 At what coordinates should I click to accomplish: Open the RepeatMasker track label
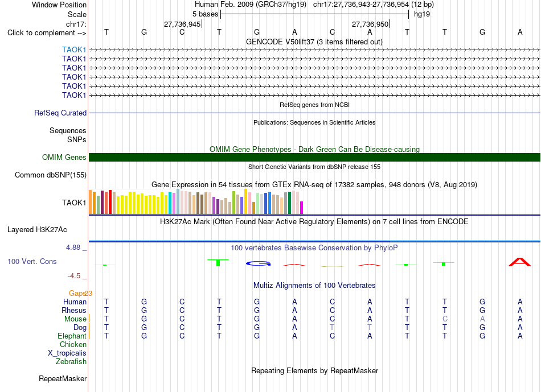coord(63,379)
